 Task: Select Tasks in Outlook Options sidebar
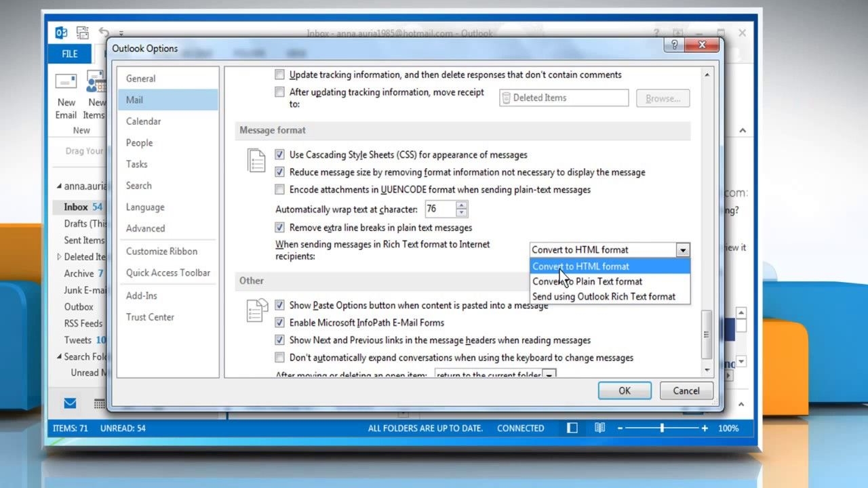(167, 164)
